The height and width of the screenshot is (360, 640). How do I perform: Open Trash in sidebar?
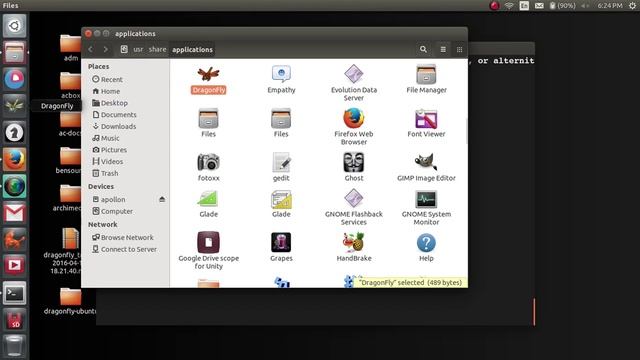pyautogui.click(x=105, y=173)
